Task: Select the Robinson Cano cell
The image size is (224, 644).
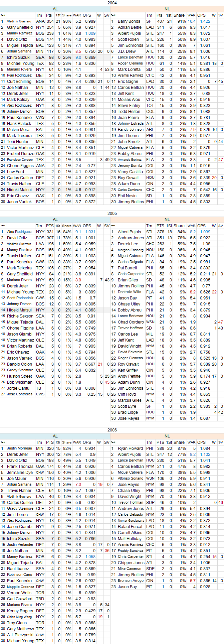Action: coord(21,575)
